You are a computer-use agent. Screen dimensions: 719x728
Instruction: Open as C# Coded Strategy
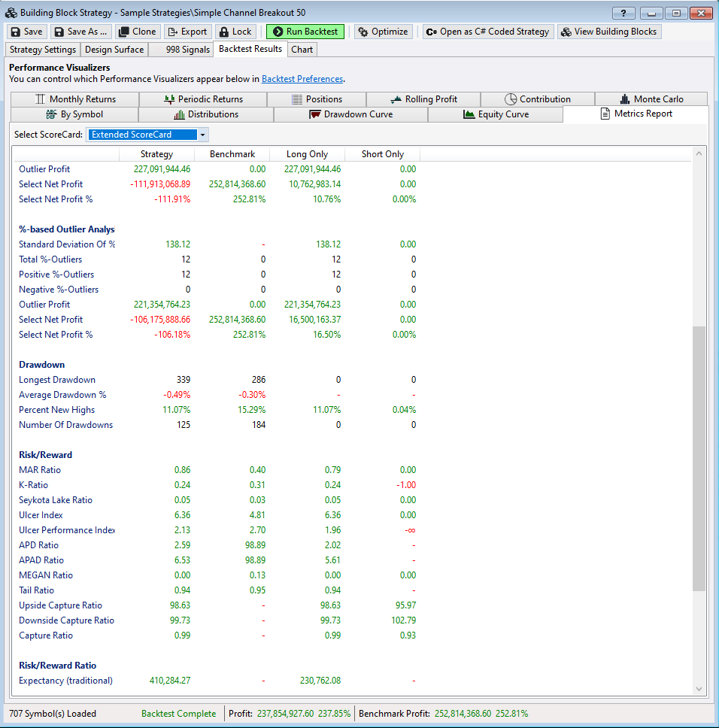[488, 32]
